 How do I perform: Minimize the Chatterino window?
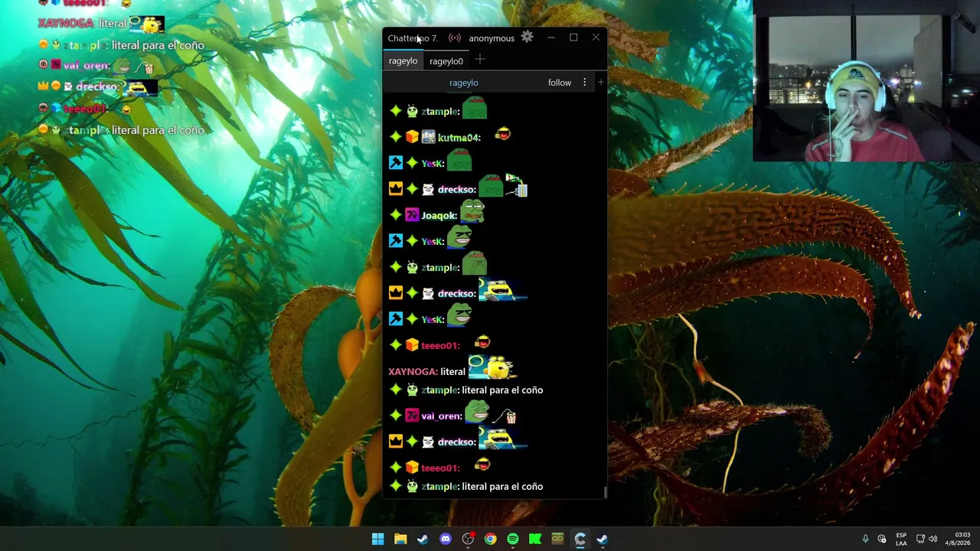[550, 37]
